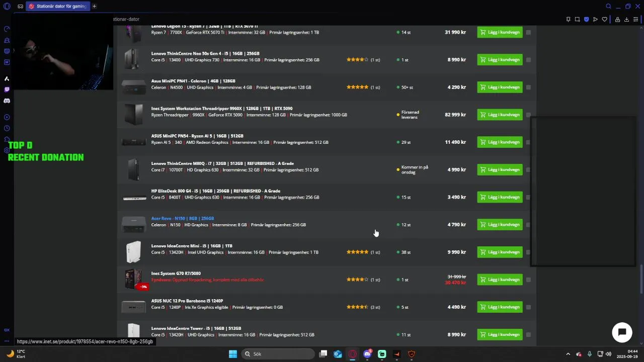Image resolution: width=644 pixels, height=362 pixels.
Task: Add Asus MiniPC PN41 to cart
Action: click(500, 87)
